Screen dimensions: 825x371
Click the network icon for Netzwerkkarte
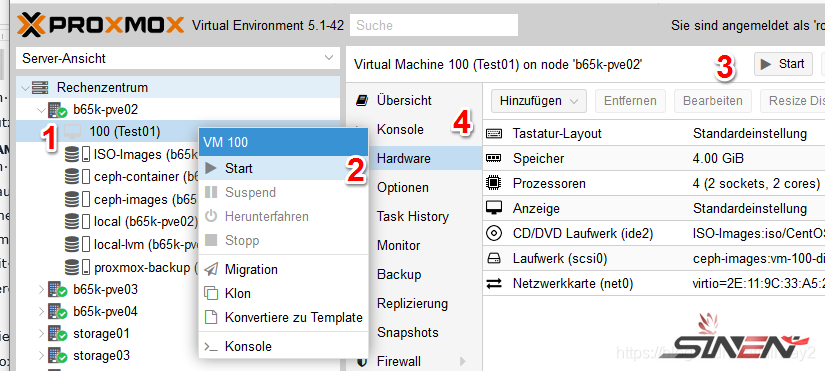coord(494,284)
